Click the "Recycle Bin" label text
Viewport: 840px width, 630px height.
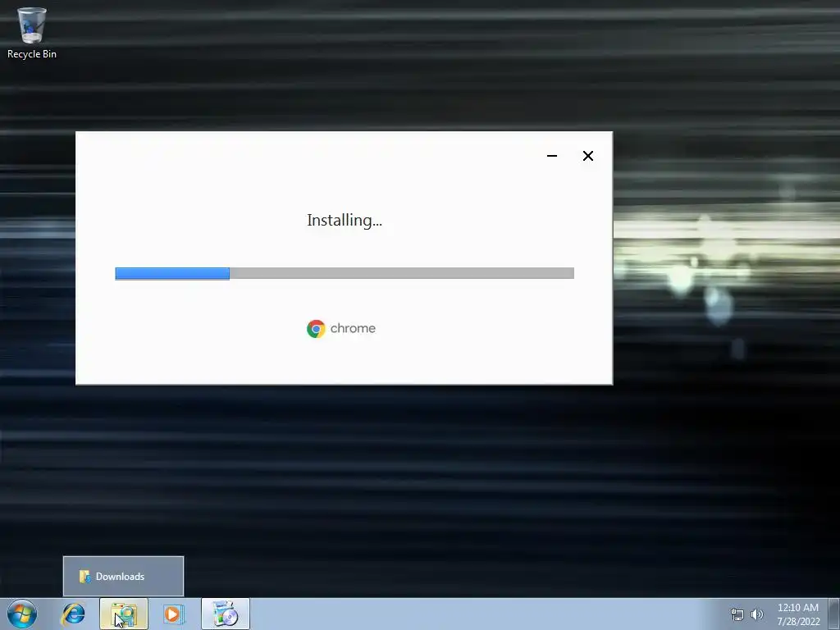point(32,54)
